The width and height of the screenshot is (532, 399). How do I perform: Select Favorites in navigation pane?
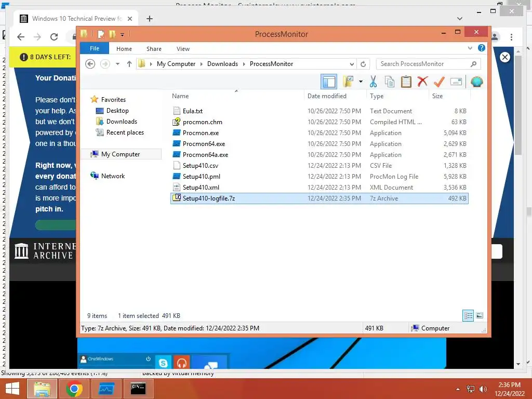(109, 99)
